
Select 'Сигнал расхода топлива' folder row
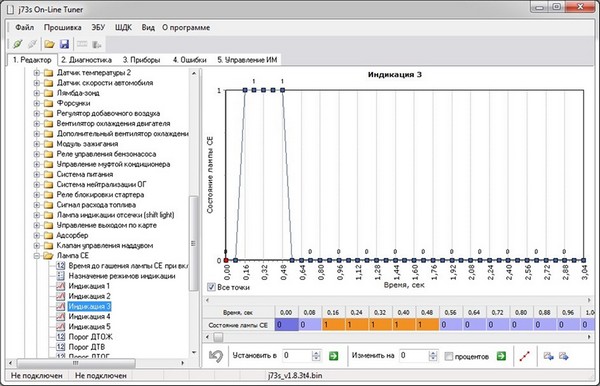[x=96, y=205]
